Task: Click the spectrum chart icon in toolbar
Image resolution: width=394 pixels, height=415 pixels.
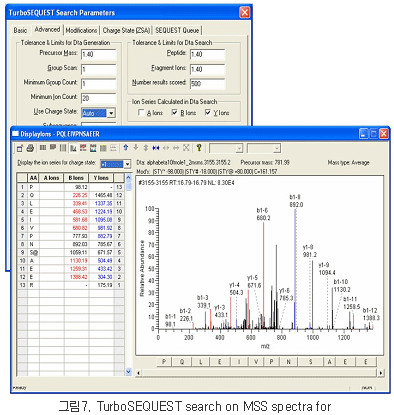Action: (x=73, y=148)
